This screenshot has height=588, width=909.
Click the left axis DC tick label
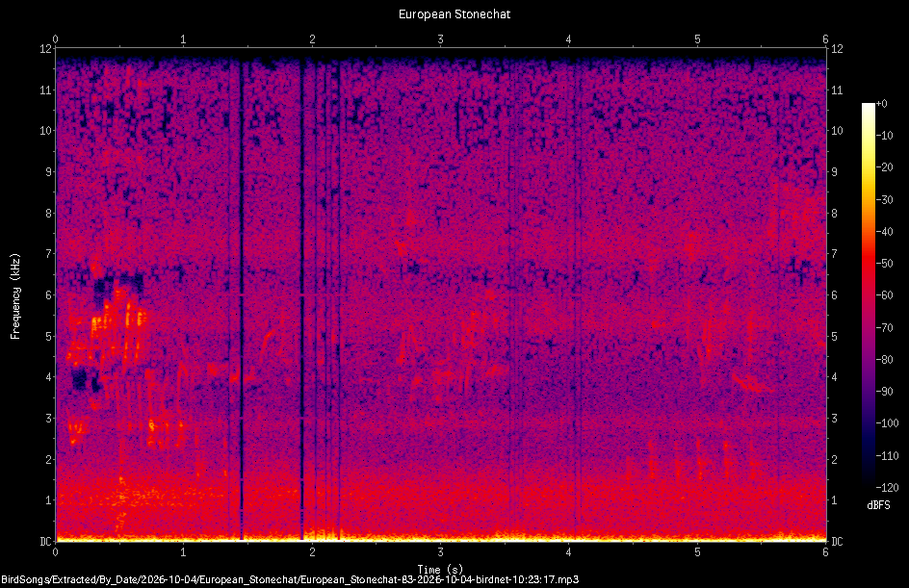(x=46, y=542)
